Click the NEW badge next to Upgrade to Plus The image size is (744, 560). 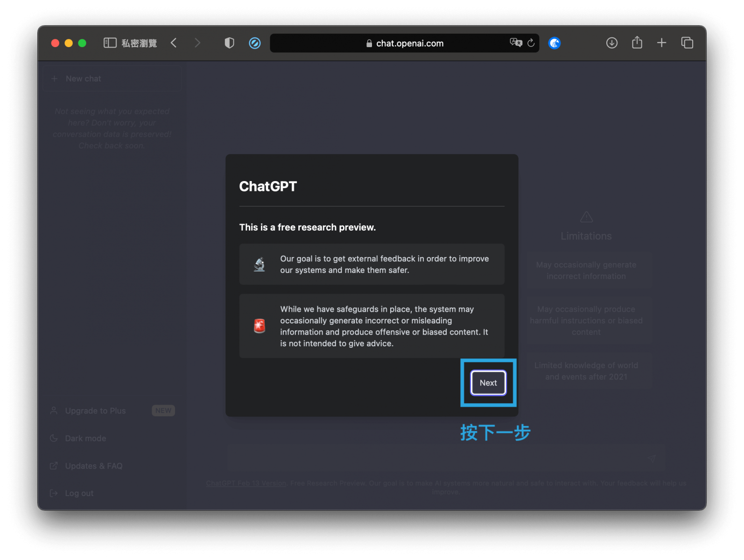(x=163, y=411)
